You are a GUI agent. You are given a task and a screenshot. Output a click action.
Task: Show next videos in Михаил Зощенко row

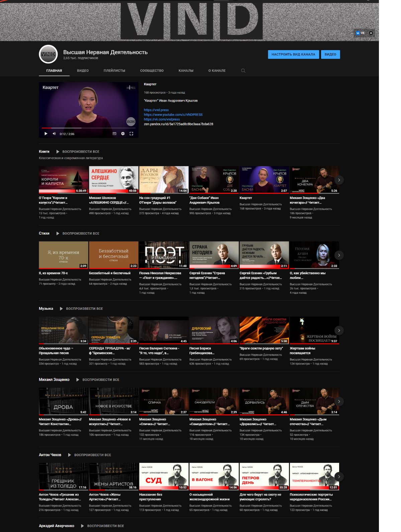point(339,401)
